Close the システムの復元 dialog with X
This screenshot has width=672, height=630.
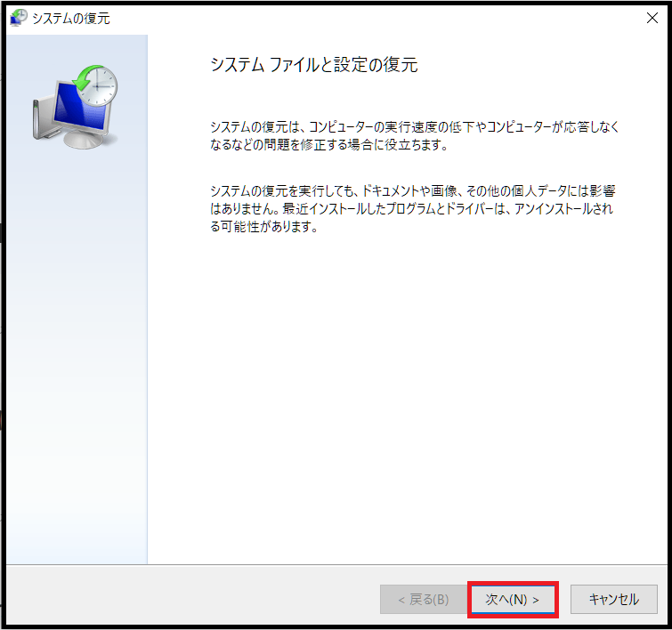tap(652, 18)
